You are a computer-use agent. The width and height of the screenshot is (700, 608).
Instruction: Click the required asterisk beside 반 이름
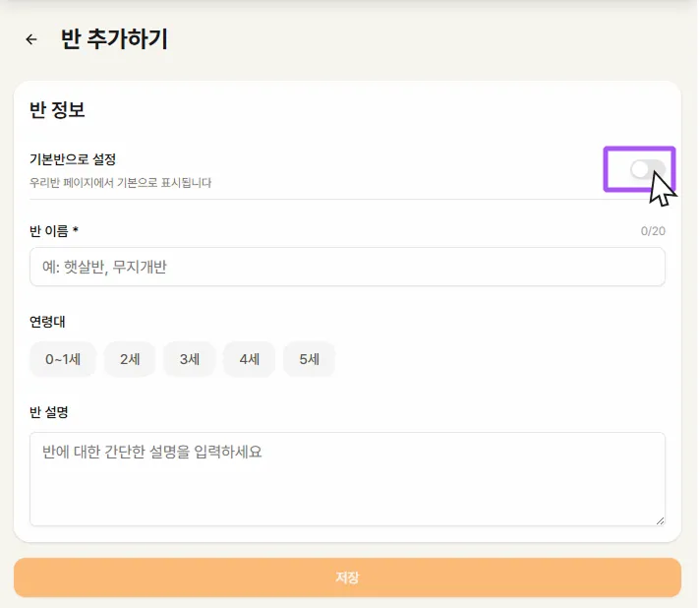76,230
